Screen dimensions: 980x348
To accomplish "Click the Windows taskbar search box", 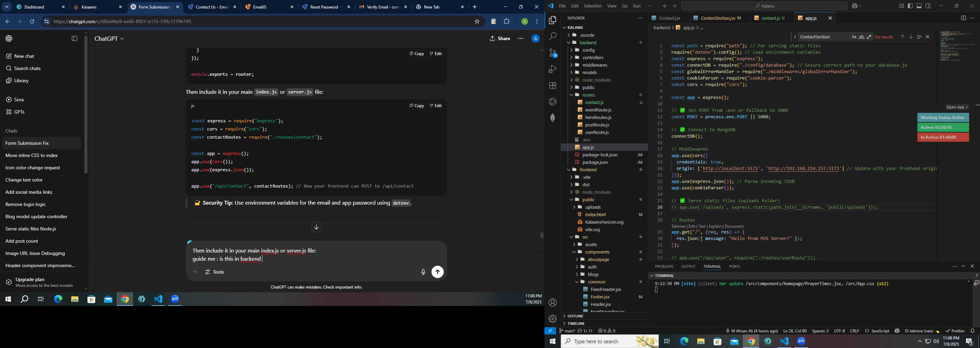I will point(609,341).
